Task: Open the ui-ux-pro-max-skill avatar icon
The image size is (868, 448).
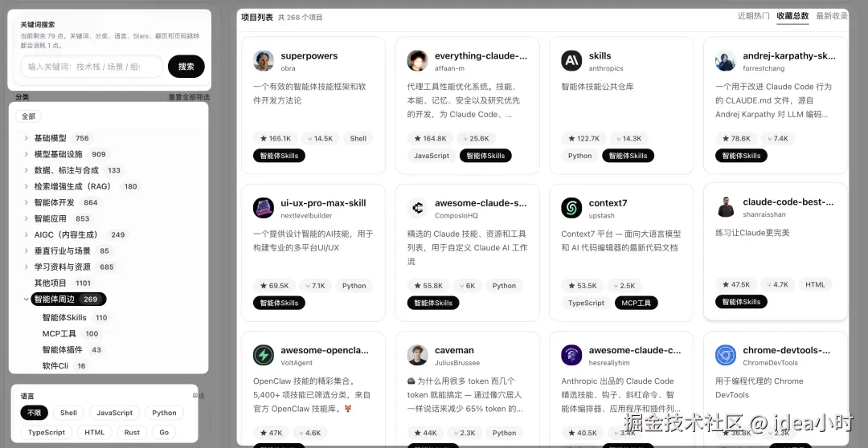Action: (264, 208)
